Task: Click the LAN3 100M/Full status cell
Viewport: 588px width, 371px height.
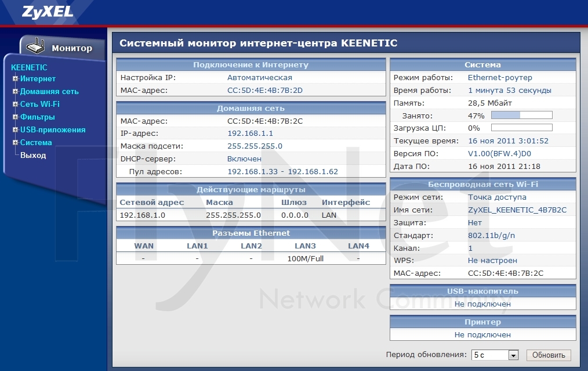Action: [305, 259]
